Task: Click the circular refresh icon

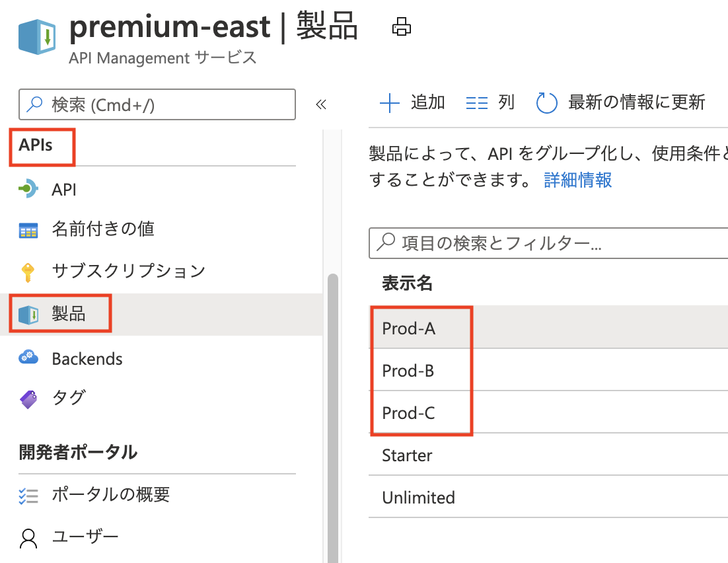Action: pyautogui.click(x=546, y=102)
